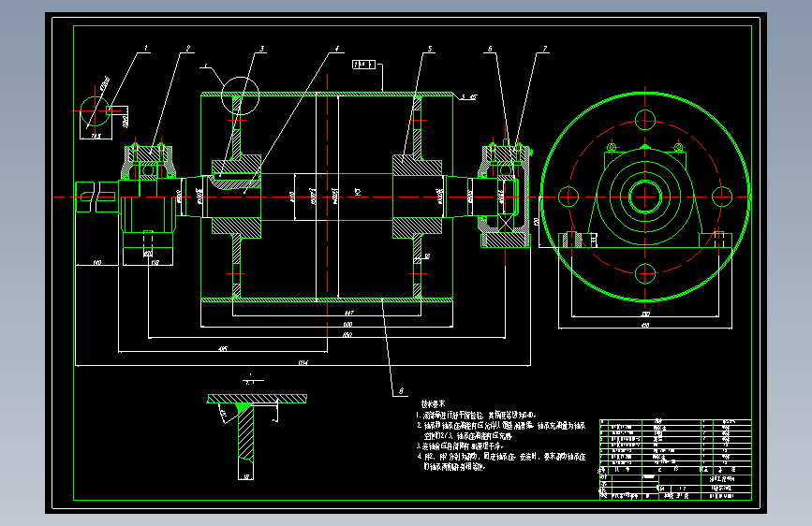Select the keyway section view circle
Image resolution: width=812 pixels, height=526 pixels.
point(96,110)
